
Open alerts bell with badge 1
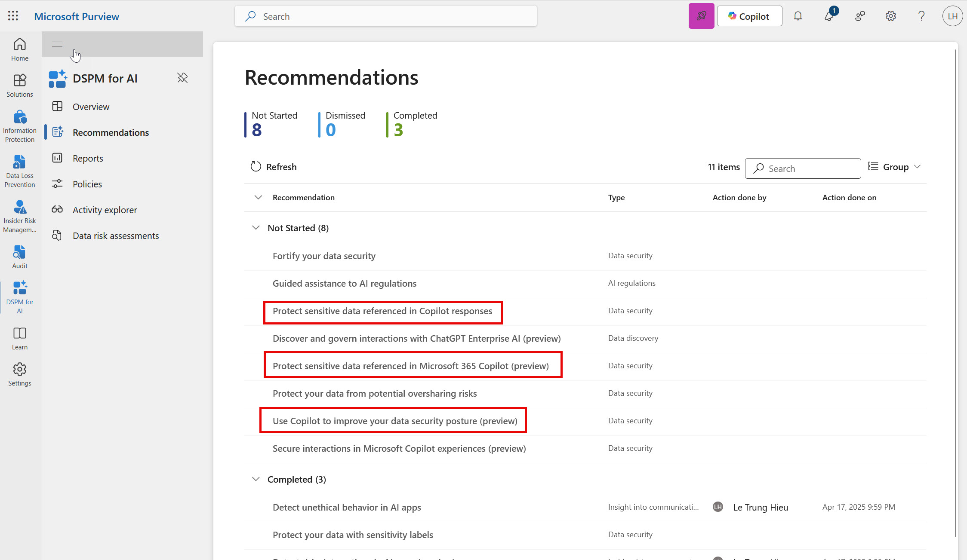click(x=830, y=15)
